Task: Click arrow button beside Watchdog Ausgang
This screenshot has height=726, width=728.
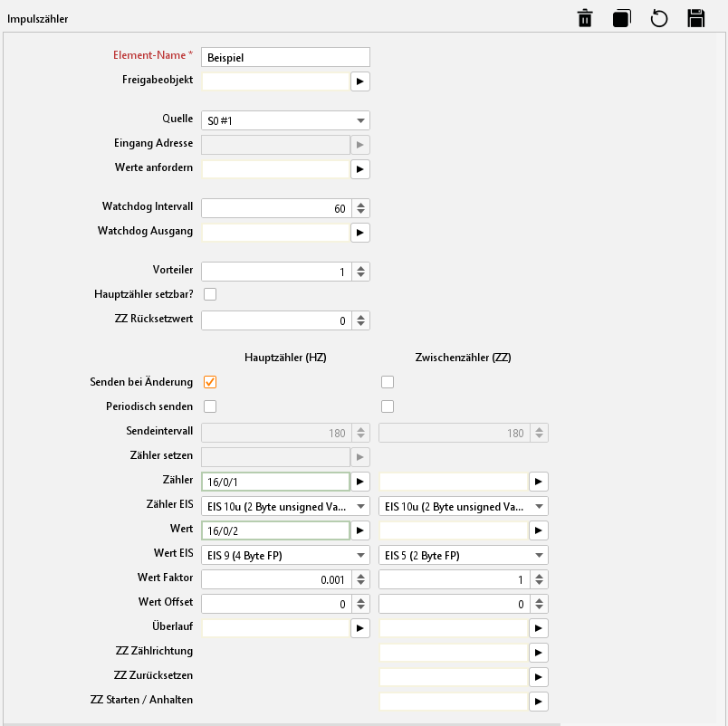Action: [x=360, y=233]
